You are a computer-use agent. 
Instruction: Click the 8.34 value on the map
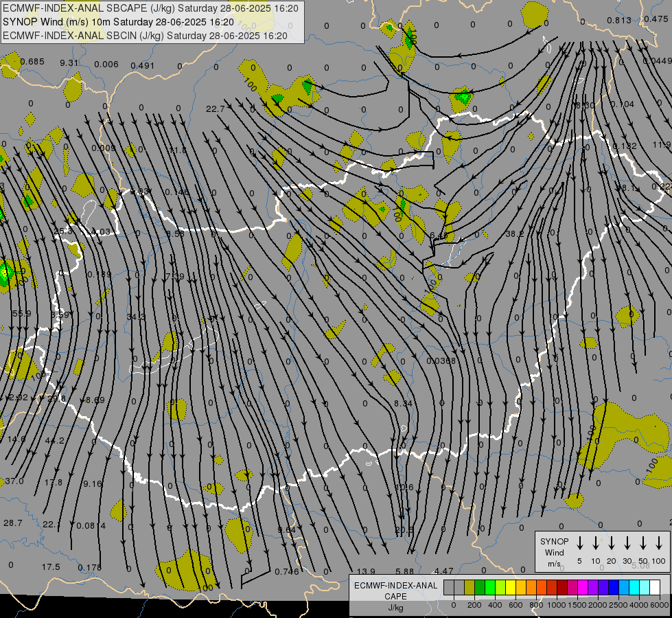(x=403, y=404)
